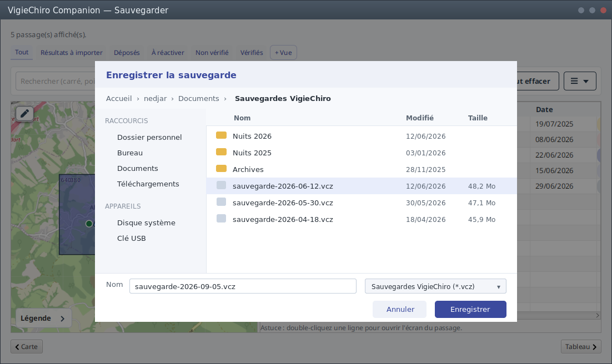Navigate to Accueil in the breadcrumb
Viewport: 612px width, 364px height.
[119, 99]
